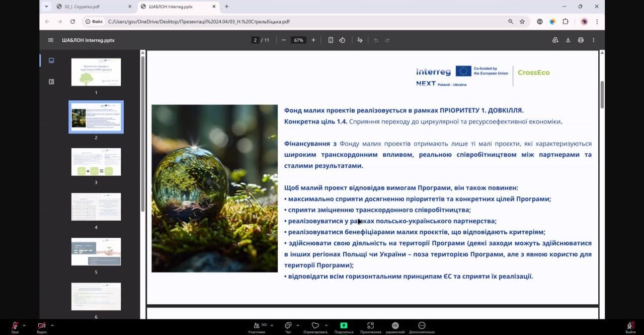Click the fit to page icon

(331, 40)
